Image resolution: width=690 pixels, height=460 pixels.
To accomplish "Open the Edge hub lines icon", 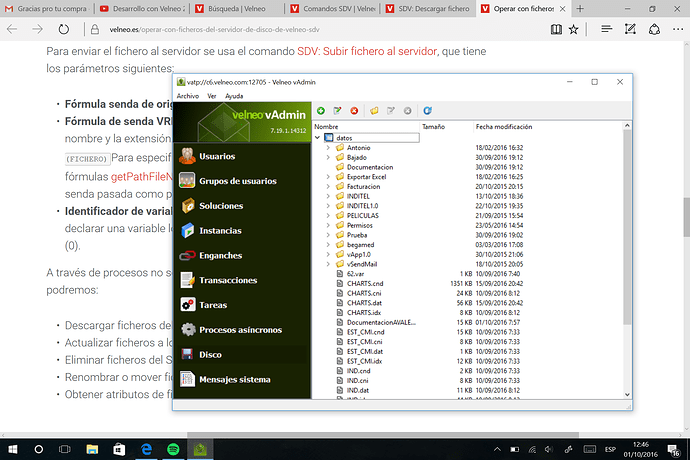I will (x=606, y=29).
